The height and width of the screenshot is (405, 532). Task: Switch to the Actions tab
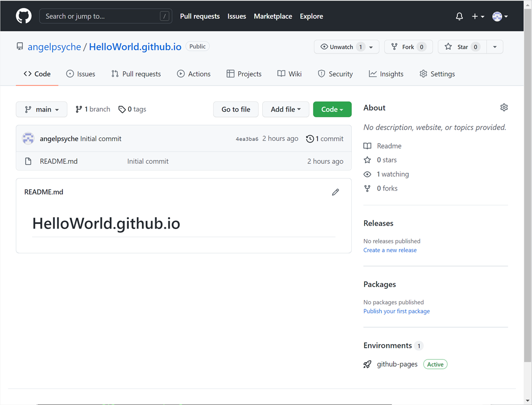194,74
